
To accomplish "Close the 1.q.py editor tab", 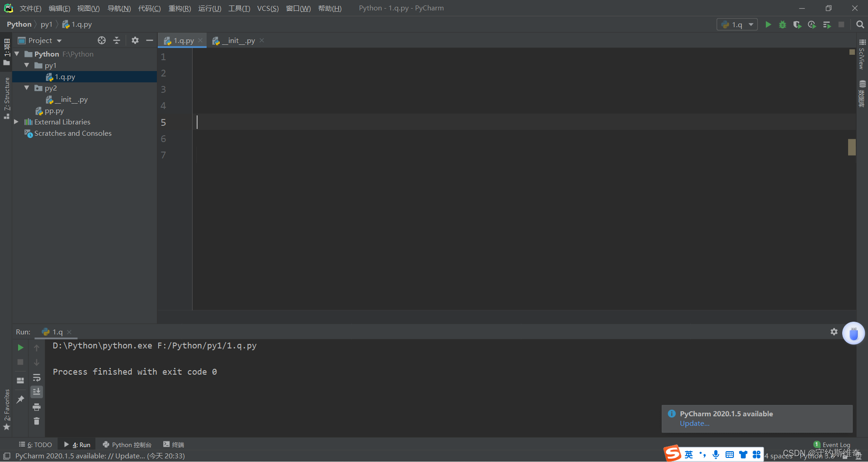I will pyautogui.click(x=200, y=40).
